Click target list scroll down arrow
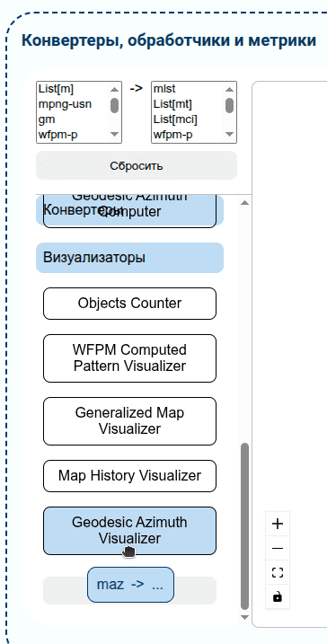The image size is (327, 644). click(230, 135)
